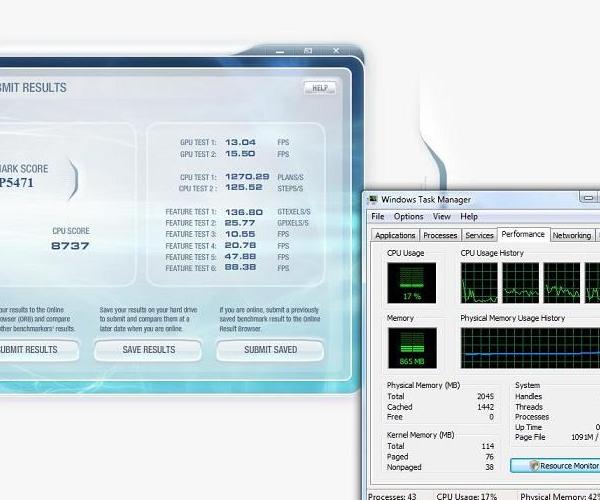The width and height of the screenshot is (600, 500).
Task: Click the FEATURE TEST 4 value 20.78
Action: point(240,245)
